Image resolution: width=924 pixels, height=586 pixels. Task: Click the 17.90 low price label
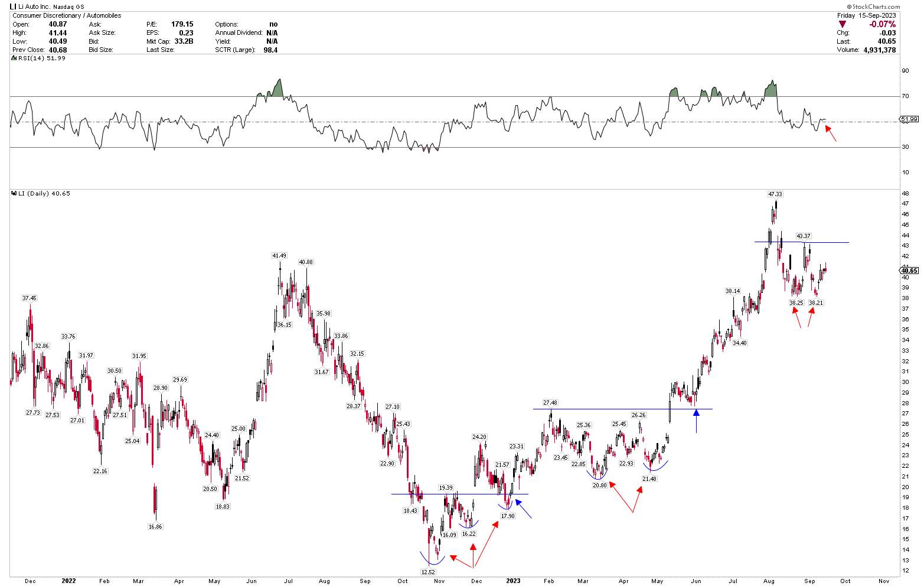point(508,516)
